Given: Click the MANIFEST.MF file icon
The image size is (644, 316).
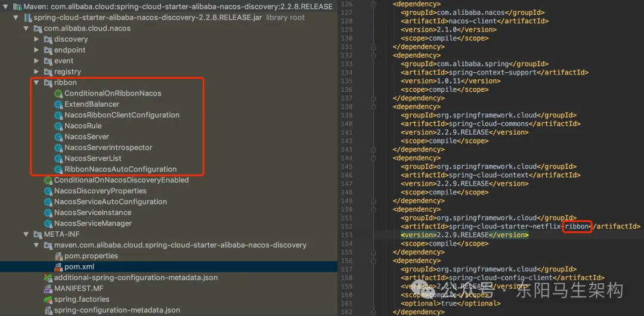Looking at the screenshot, I should click(48, 289).
